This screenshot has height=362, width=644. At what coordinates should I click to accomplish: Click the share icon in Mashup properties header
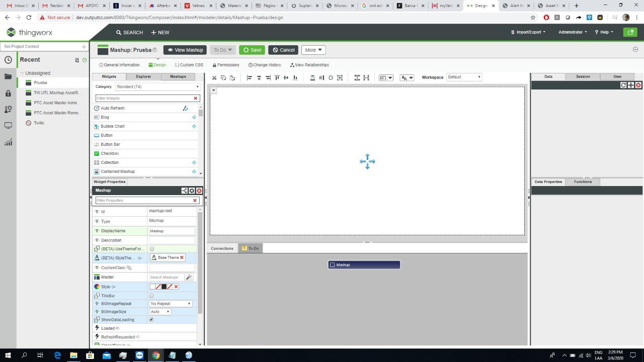tap(184, 191)
